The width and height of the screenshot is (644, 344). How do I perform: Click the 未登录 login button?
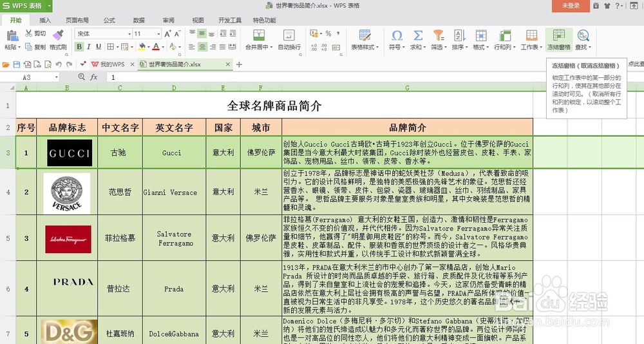[x=571, y=6]
